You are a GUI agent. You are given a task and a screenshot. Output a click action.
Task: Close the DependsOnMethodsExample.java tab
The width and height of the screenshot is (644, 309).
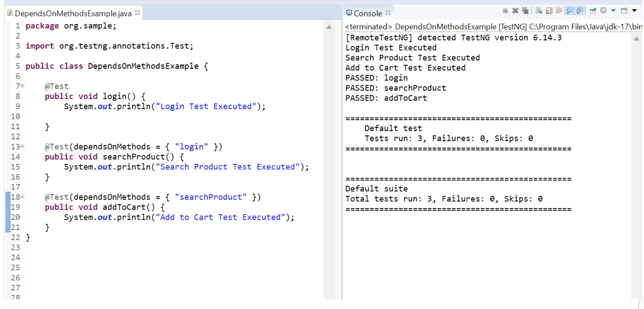pyautogui.click(x=137, y=13)
